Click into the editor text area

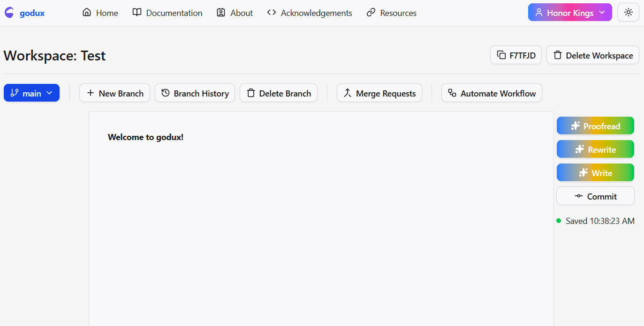(x=321, y=211)
